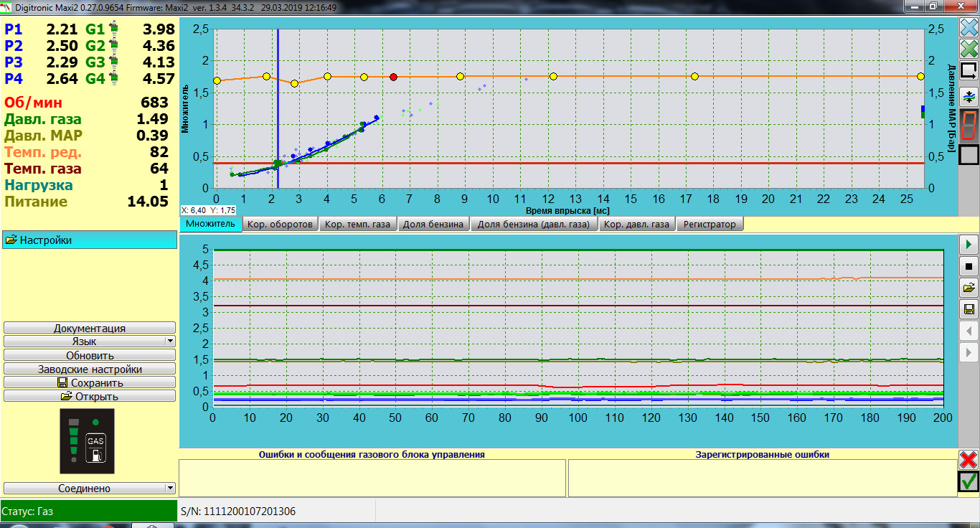
Task: Click the yellow multiplier point at 4 ms
Action: point(327,76)
